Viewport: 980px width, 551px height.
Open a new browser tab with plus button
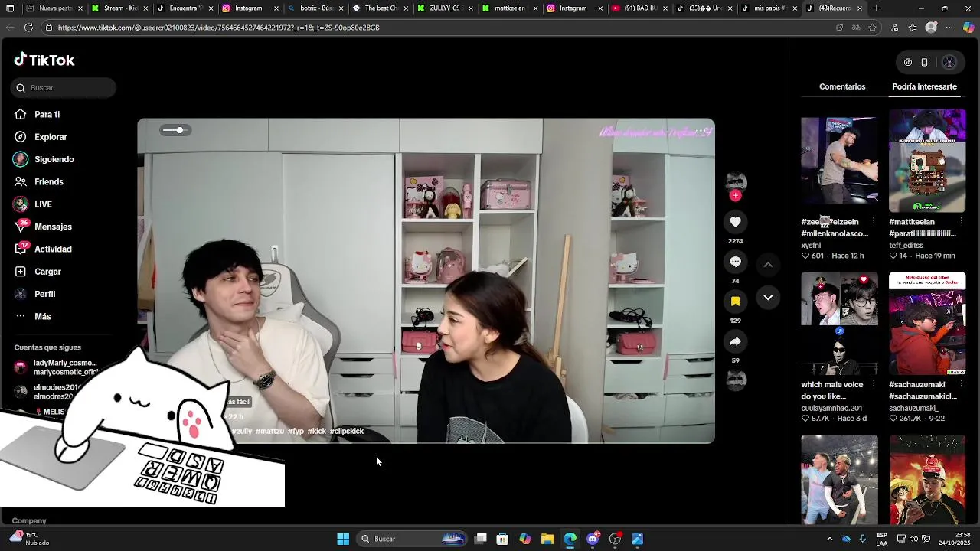point(877,8)
